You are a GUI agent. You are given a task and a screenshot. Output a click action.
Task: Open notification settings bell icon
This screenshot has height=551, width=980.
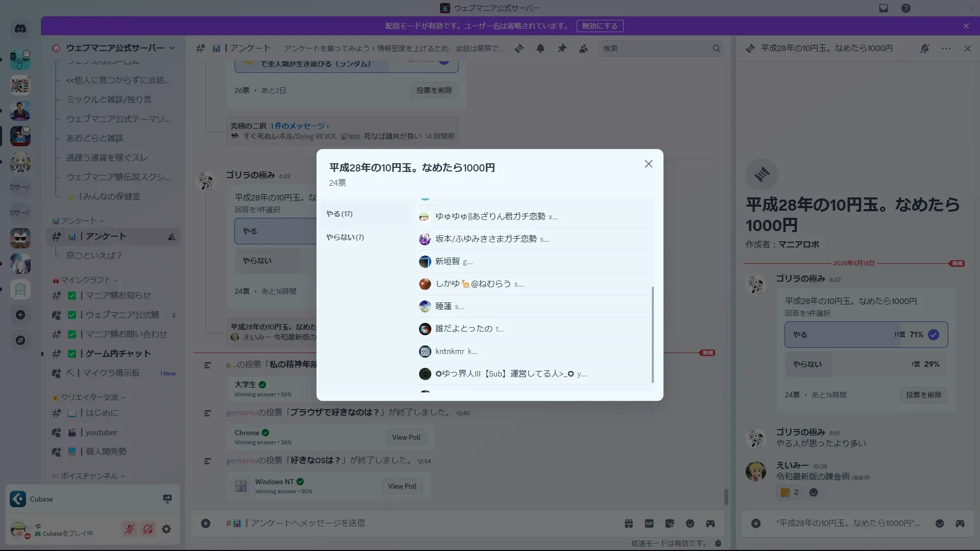pyautogui.click(x=541, y=48)
